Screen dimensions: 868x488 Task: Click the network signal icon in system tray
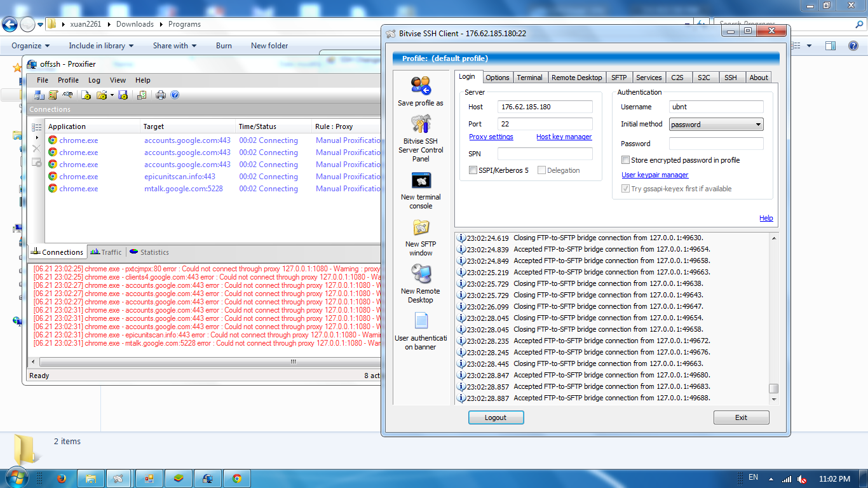tap(787, 478)
